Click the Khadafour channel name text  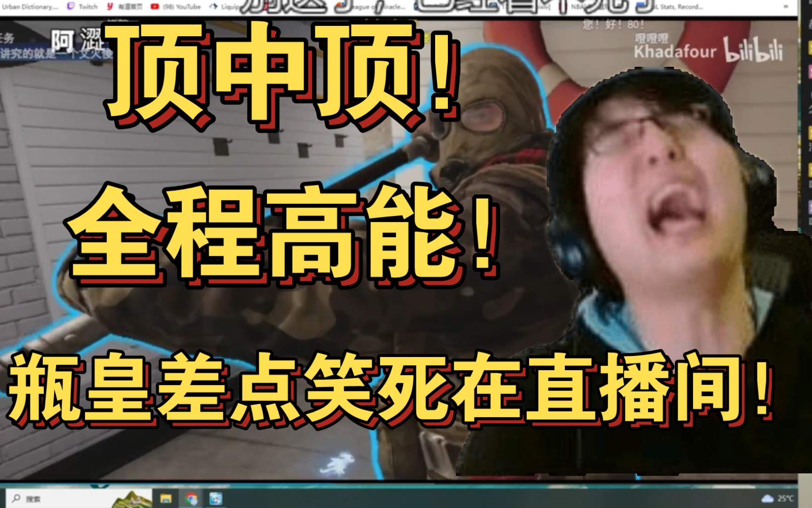(x=675, y=51)
